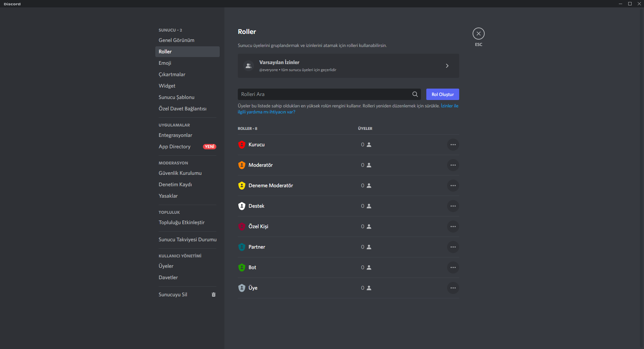Click the red Kurucu role shield icon

click(241, 145)
